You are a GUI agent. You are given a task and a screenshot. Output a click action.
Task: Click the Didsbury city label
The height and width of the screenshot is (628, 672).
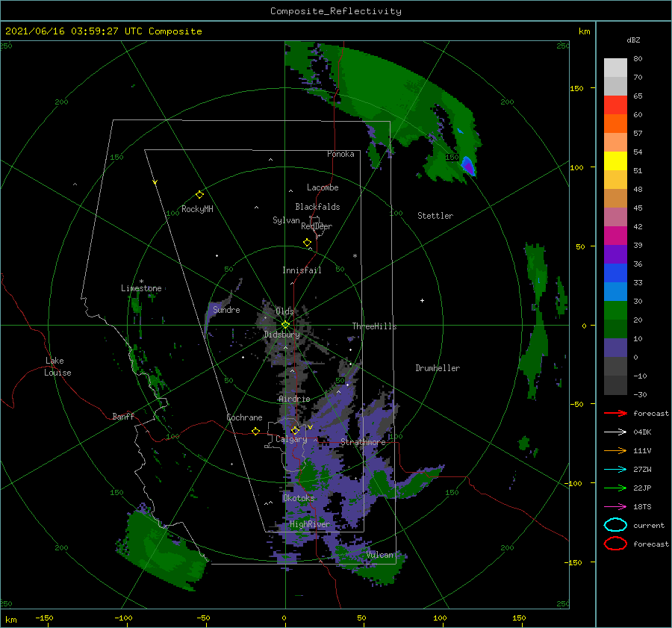[282, 335]
